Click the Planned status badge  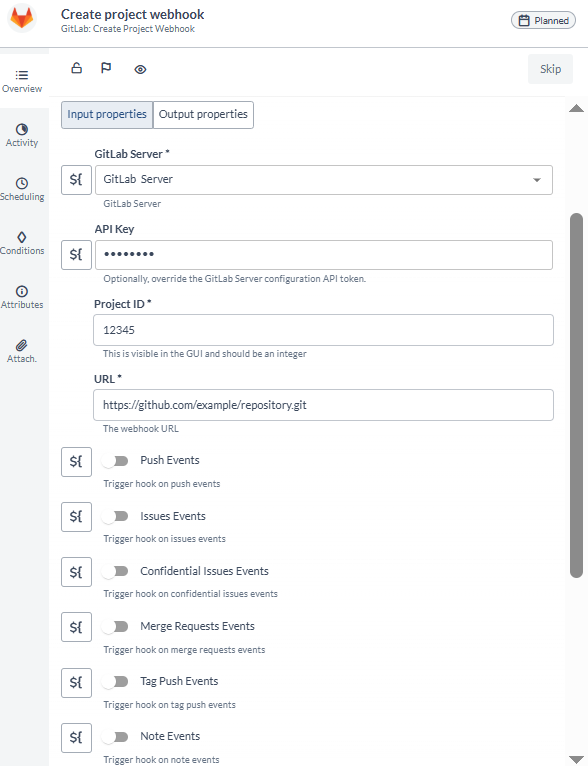(x=544, y=21)
